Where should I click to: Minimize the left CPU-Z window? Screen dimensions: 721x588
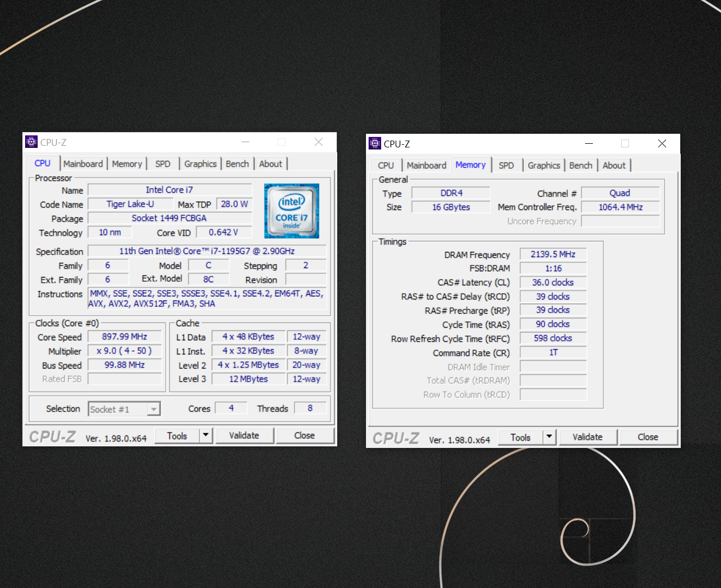pyautogui.click(x=245, y=142)
